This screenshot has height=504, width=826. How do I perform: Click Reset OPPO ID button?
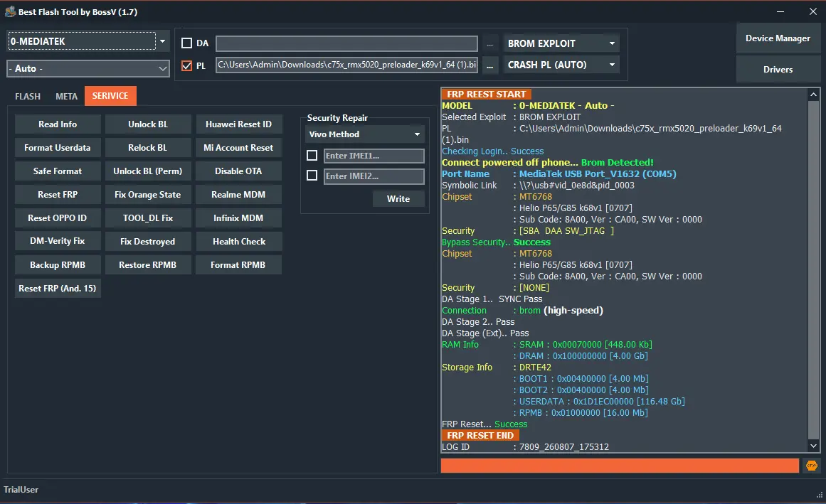pyautogui.click(x=58, y=218)
